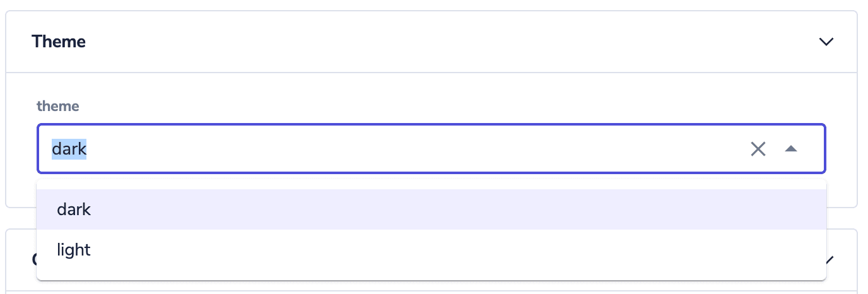Choose the light option from the list
The image size is (868, 294).
pos(74,250)
